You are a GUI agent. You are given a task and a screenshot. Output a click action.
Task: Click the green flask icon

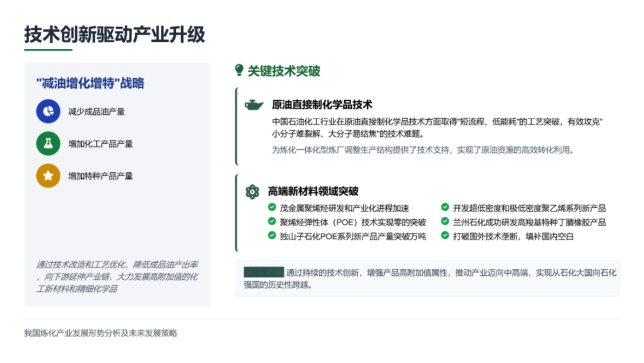tap(48, 144)
